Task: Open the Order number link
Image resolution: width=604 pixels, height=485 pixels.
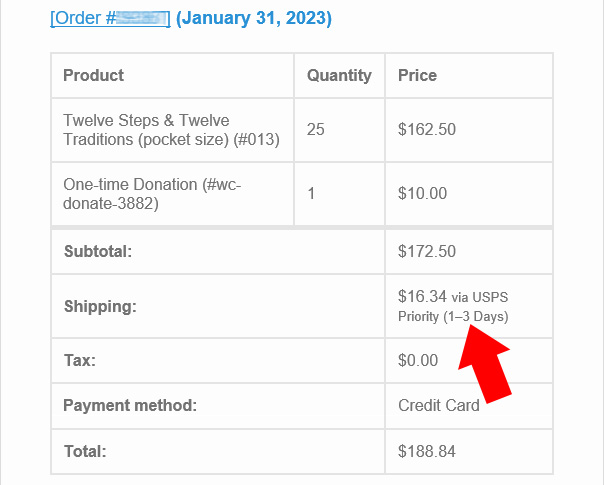Action: (x=110, y=18)
